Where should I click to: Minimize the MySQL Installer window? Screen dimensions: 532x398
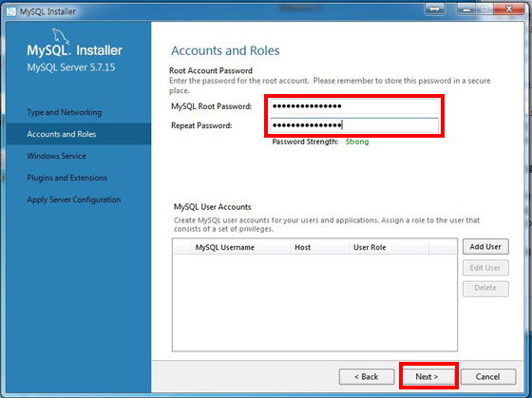pos(467,9)
